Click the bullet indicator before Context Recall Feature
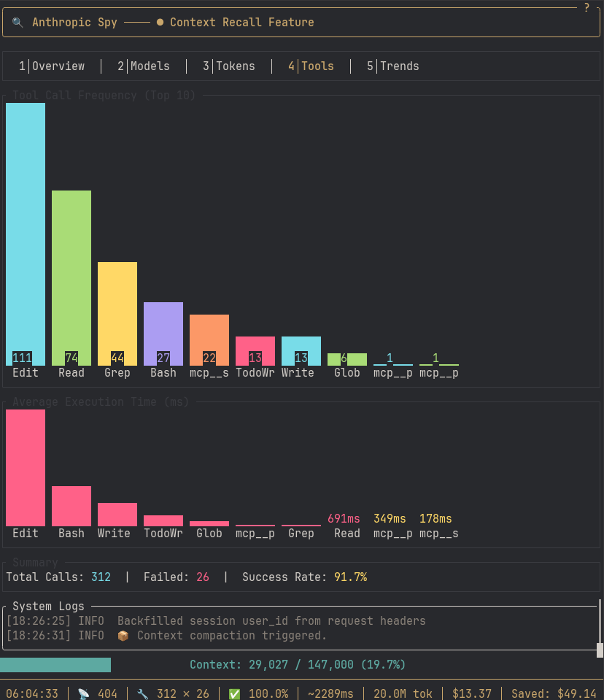 coord(160,22)
